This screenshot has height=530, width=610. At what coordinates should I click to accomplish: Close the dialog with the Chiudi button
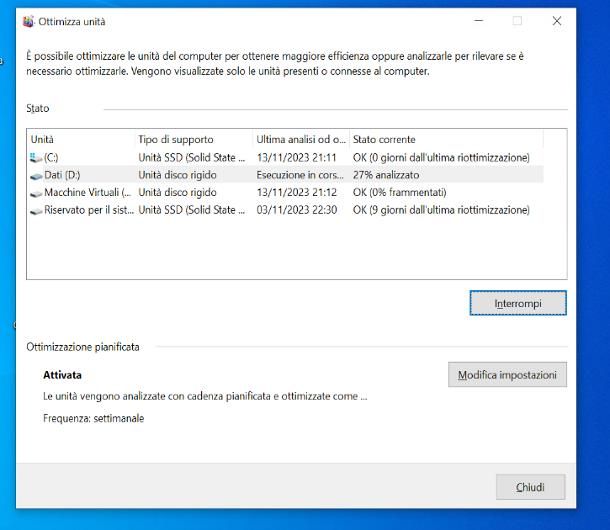(530, 487)
